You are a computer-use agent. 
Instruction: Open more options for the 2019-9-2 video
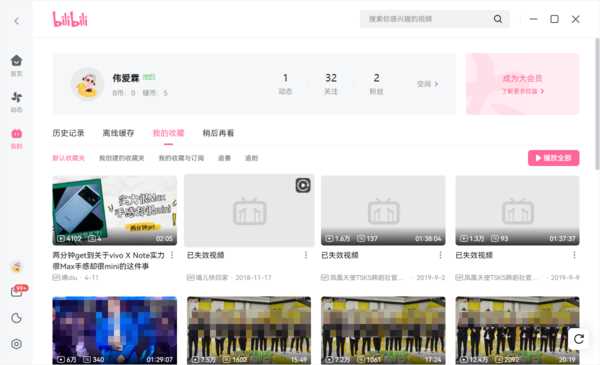tap(440, 255)
